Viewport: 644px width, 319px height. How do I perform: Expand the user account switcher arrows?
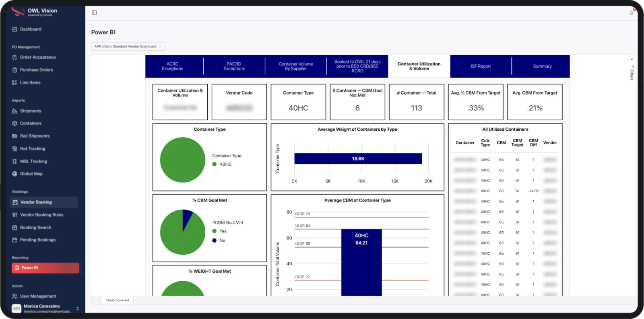(78, 309)
